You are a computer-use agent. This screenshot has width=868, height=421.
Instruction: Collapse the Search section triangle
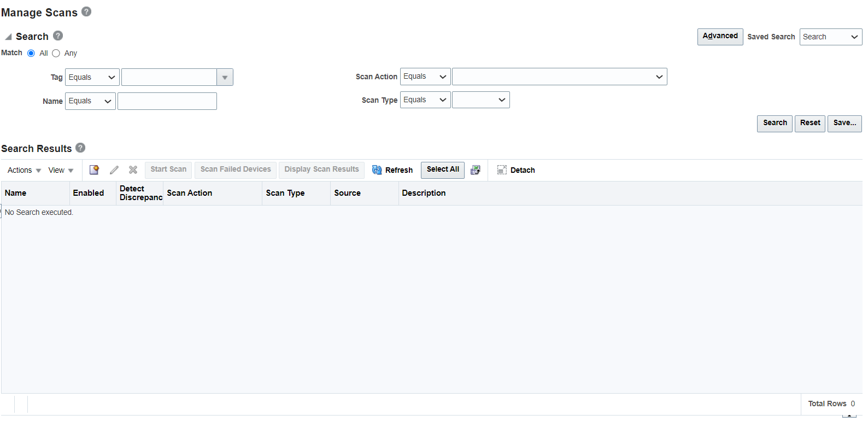click(x=8, y=37)
